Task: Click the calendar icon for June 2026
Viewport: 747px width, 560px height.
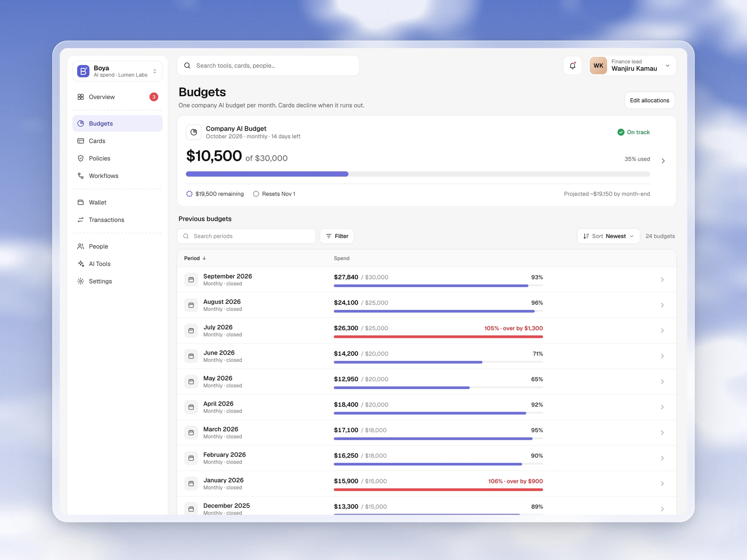Action: (191, 356)
